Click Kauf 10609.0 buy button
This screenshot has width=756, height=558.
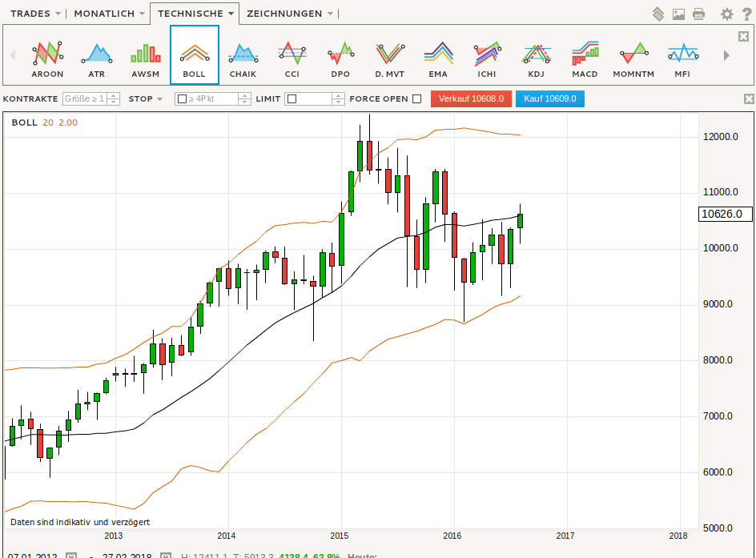pyautogui.click(x=550, y=98)
